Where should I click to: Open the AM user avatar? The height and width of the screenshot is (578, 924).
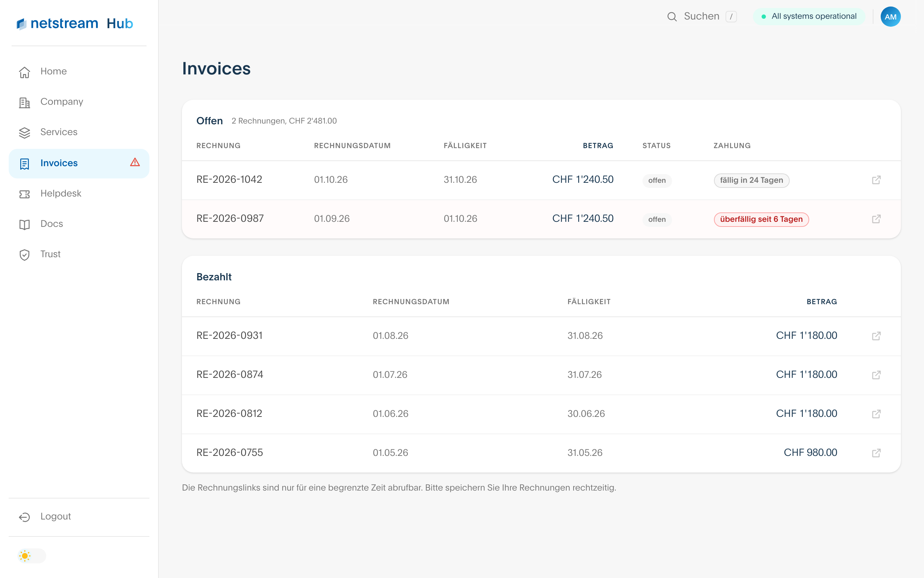point(890,17)
